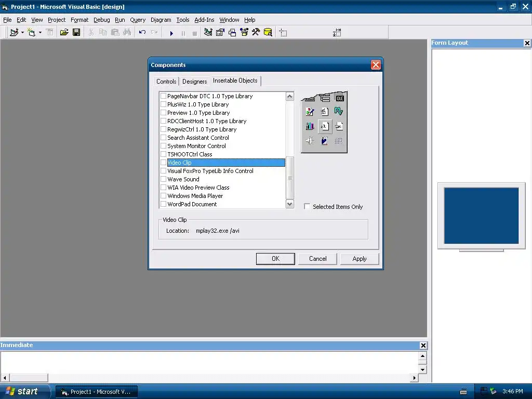Click the Break (pause) toolbar icon
Screen dimensions: 532x399
tap(183, 33)
